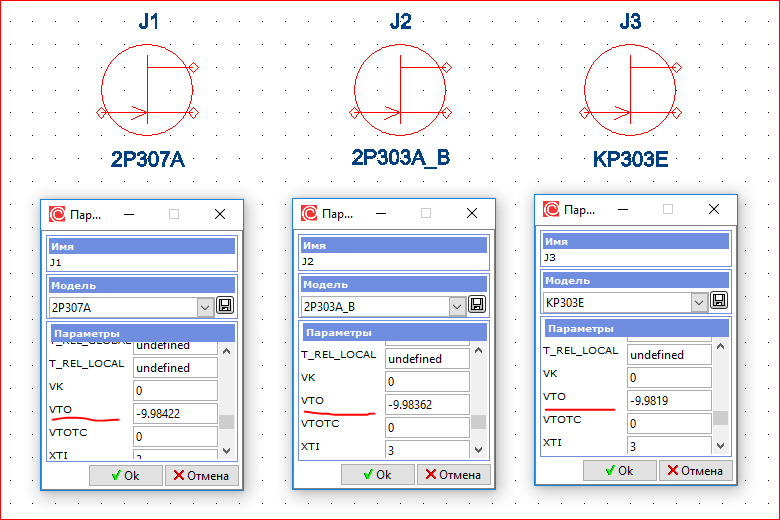Save the 2P303A_B model using disk icon
This screenshot has height=520, width=780.
477,305
